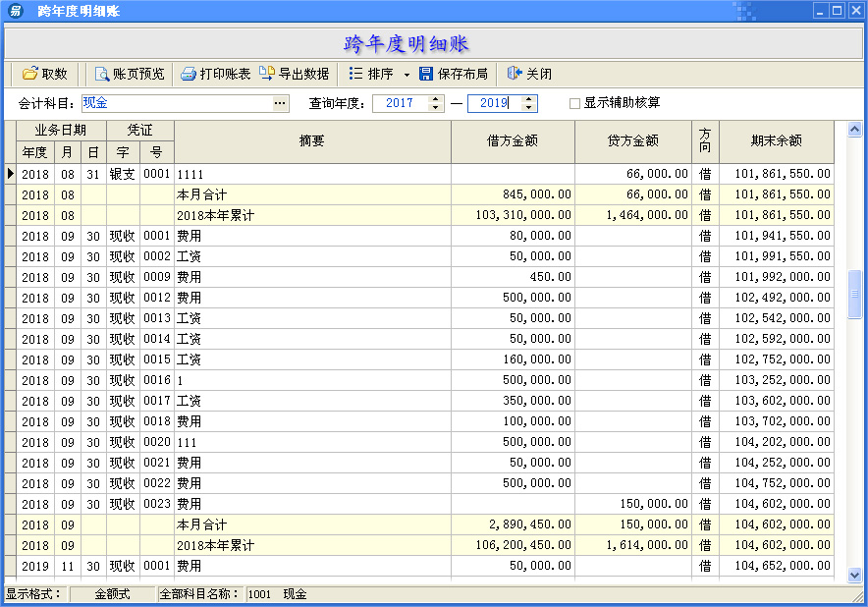Click the 凭证 header
This screenshot has width=868, height=607.
pos(140,131)
